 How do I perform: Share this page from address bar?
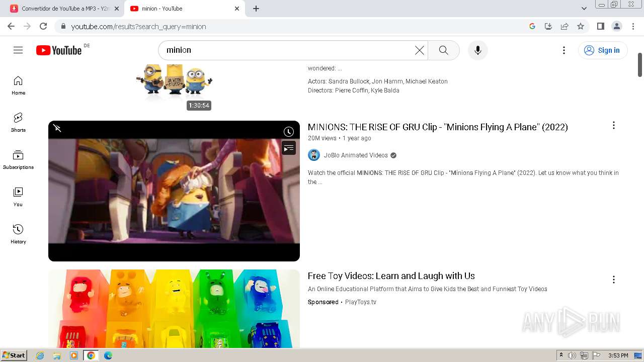[x=565, y=26]
